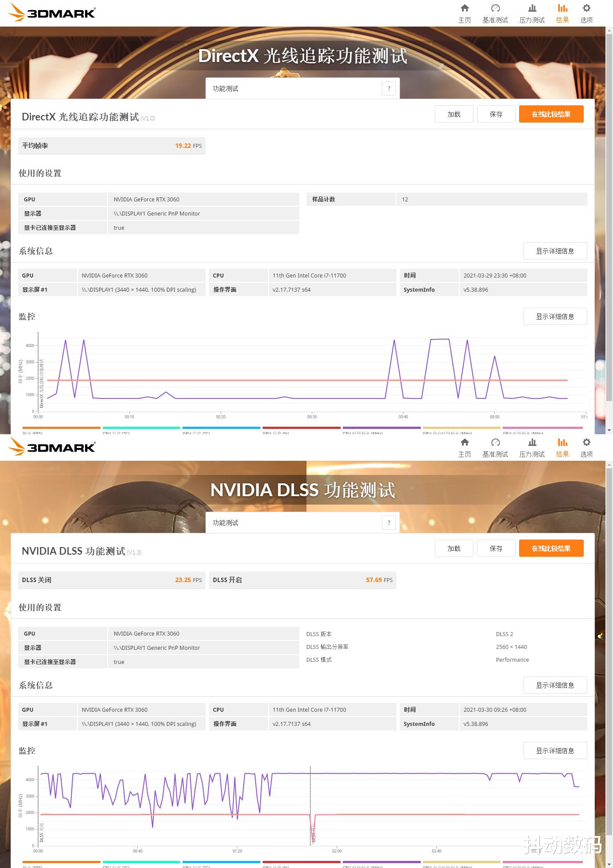
Task: Open 选项 gear icon in DLSS window
Action: tap(586, 448)
